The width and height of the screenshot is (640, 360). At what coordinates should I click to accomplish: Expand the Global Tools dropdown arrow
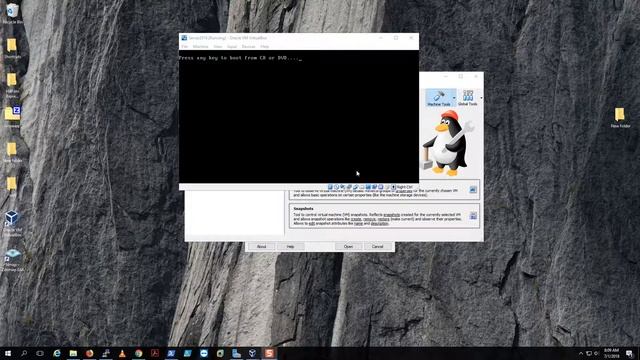click(481, 98)
